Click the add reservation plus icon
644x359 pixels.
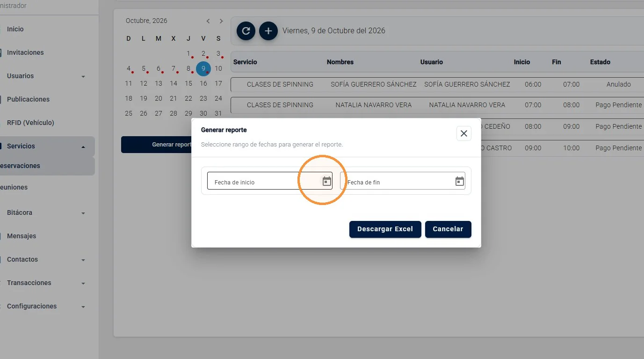[268, 31]
